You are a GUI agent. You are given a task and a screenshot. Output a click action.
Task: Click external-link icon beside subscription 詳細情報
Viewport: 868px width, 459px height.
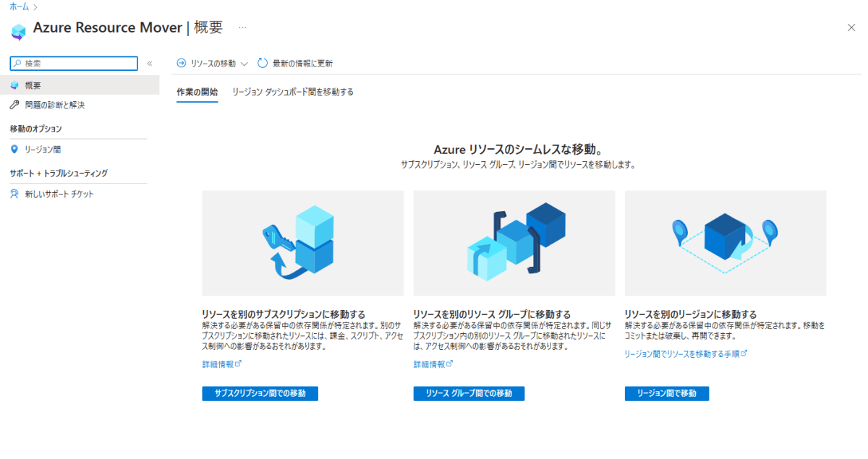click(x=238, y=364)
